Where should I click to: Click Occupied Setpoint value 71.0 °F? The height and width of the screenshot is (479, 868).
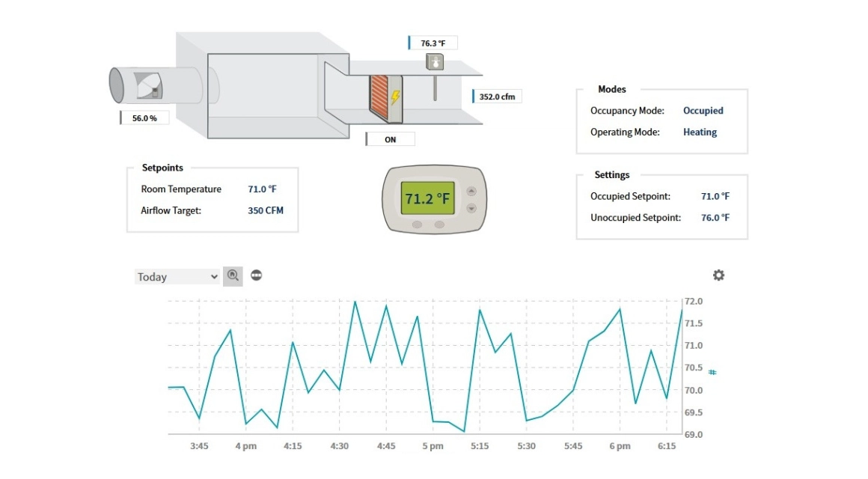click(715, 196)
